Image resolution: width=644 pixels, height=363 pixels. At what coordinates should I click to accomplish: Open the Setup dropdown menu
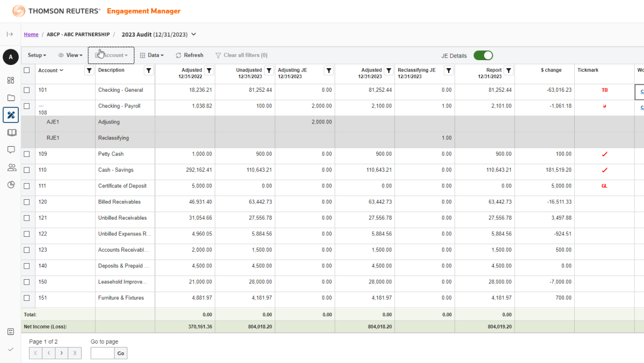point(37,55)
